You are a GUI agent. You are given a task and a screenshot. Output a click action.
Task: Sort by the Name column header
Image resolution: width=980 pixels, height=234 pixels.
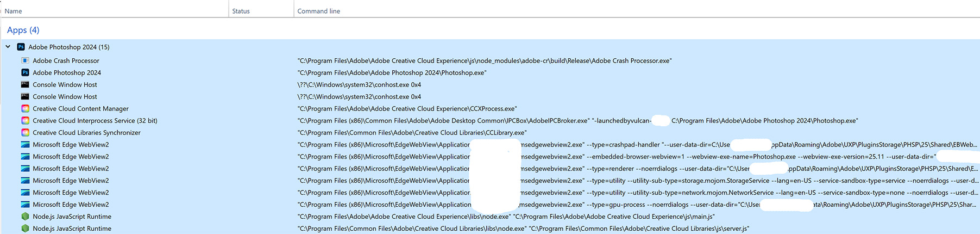tap(116, 11)
